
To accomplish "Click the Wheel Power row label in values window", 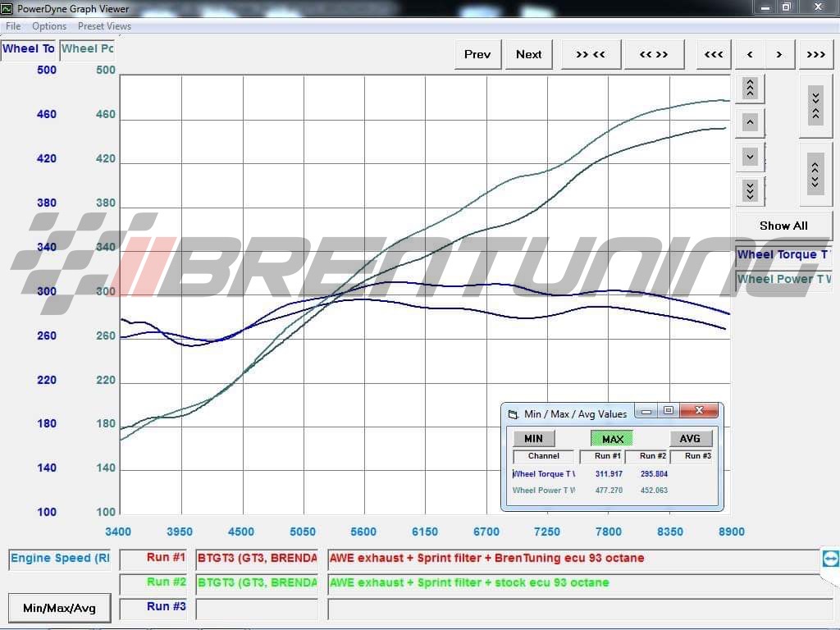I will pyautogui.click(x=544, y=491).
